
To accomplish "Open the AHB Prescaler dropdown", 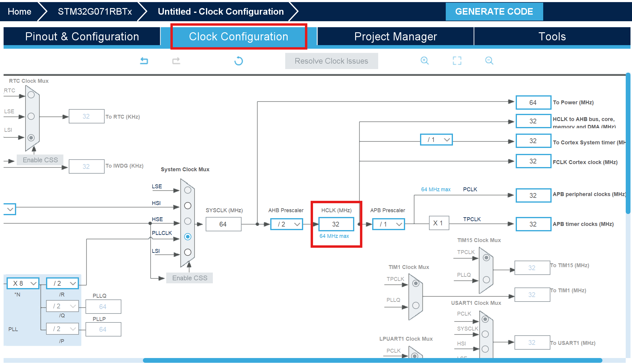I will tap(287, 224).
